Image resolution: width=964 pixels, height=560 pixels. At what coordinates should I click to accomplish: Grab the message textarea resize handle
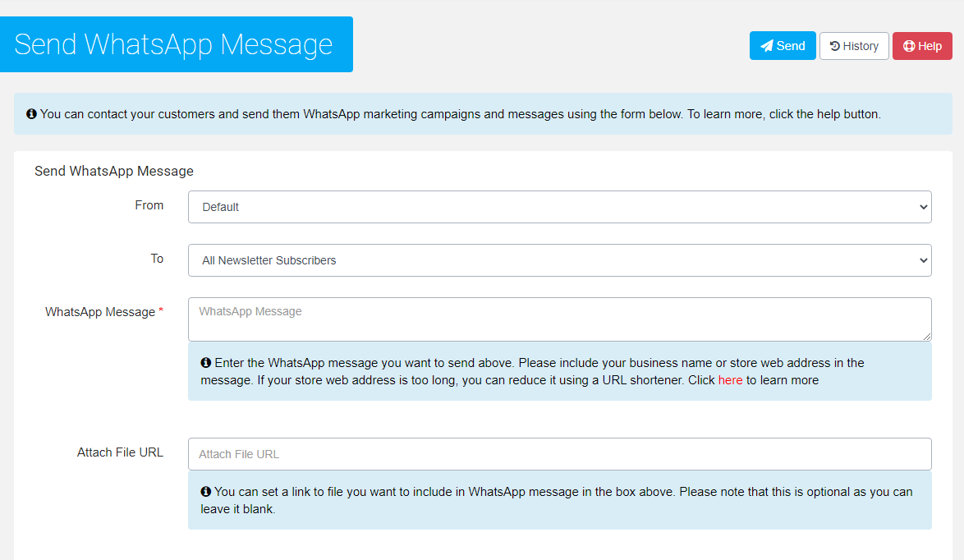(x=927, y=337)
